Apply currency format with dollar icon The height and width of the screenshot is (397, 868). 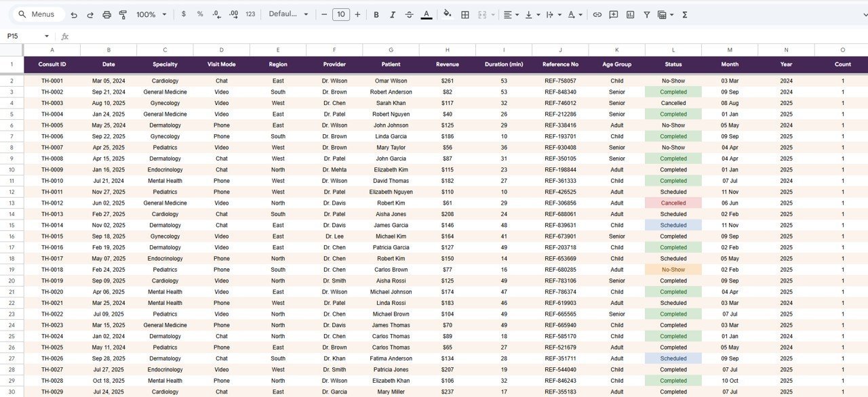pyautogui.click(x=183, y=14)
